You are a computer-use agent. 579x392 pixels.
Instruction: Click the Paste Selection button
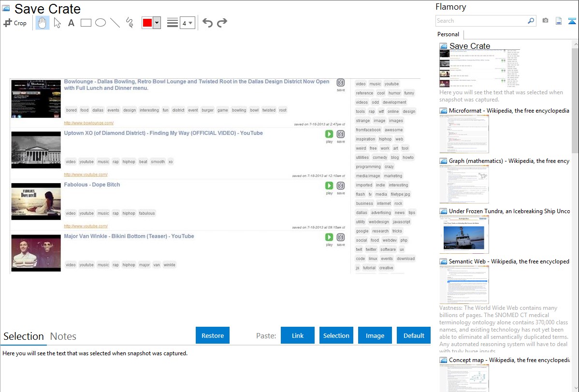[336, 335]
